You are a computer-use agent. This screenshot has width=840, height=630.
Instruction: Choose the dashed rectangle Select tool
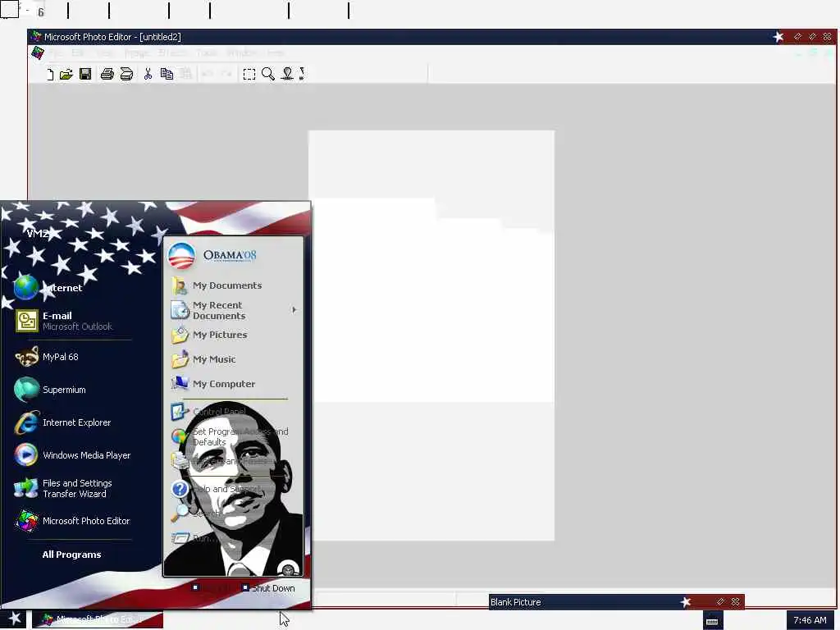point(249,74)
